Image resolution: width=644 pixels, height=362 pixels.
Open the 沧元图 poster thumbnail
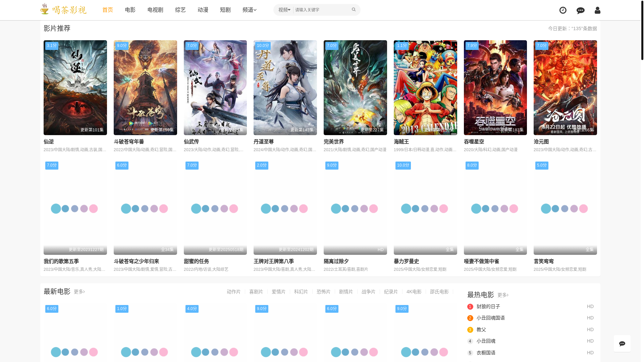tap(565, 87)
